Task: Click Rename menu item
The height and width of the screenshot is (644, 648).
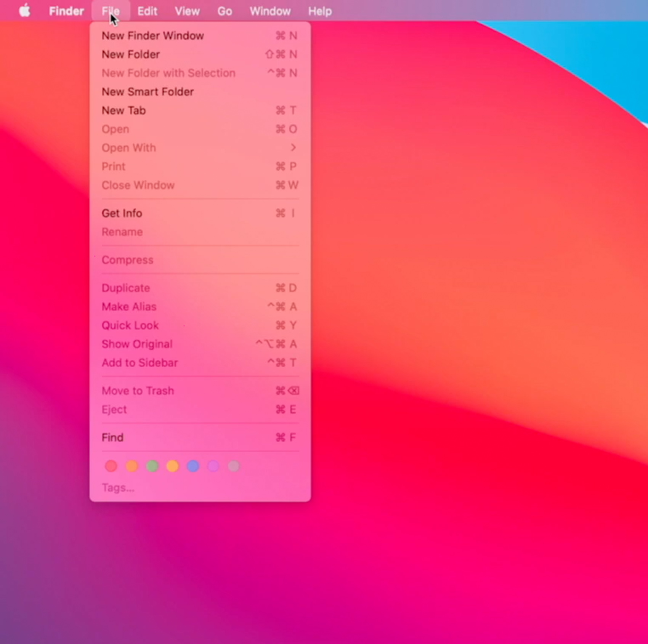Action: pyautogui.click(x=200, y=232)
